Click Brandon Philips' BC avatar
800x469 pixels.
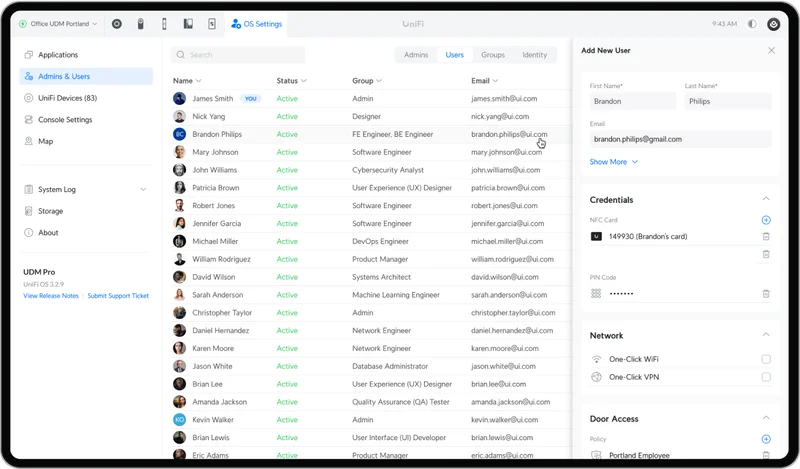click(x=180, y=134)
